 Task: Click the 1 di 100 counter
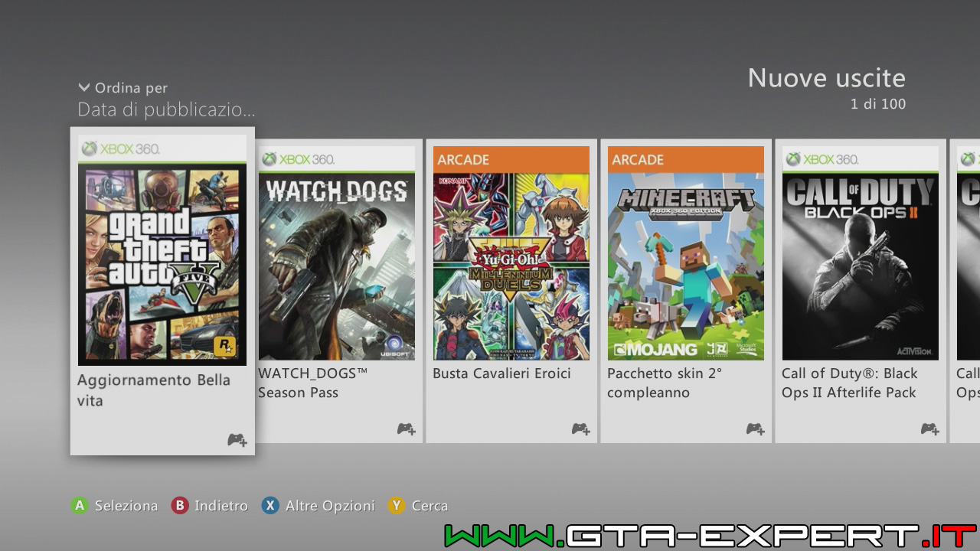(878, 104)
